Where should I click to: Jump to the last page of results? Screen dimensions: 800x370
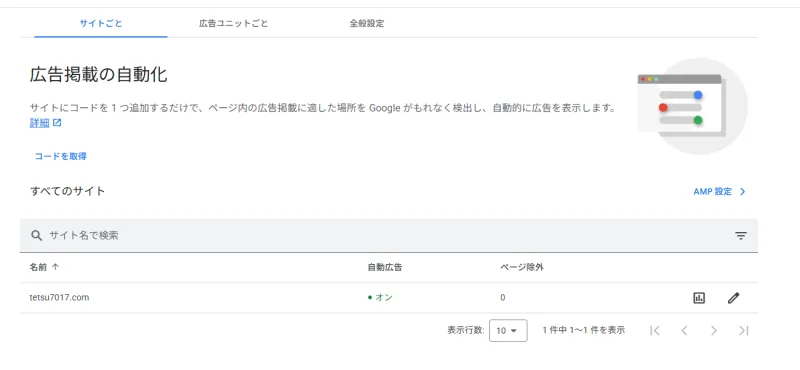coord(743,331)
